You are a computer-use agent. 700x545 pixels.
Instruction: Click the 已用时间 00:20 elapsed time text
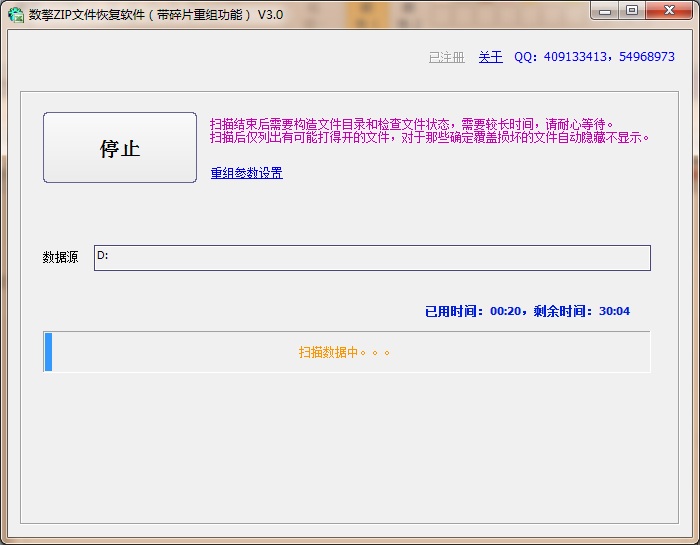coord(473,311)
